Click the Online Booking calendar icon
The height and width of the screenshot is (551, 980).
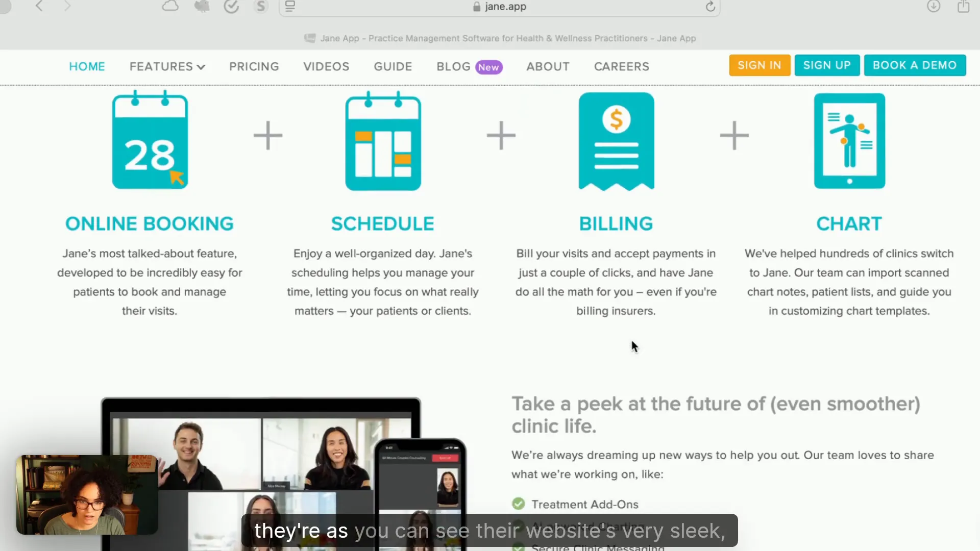pos(150,140)
